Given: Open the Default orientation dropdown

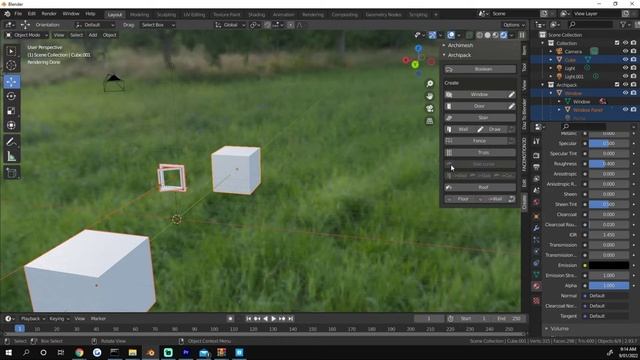Looking at the screenshot, I should click(95, 25).
